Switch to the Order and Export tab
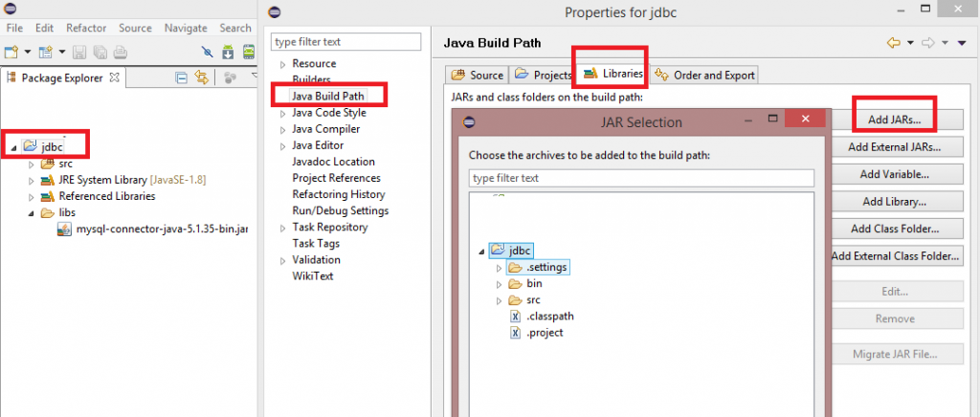 point(704,75)
